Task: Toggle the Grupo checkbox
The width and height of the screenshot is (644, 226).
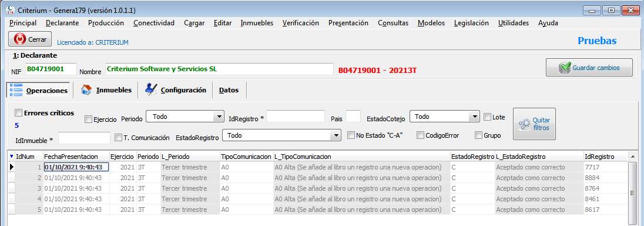Action: (478, 135)
